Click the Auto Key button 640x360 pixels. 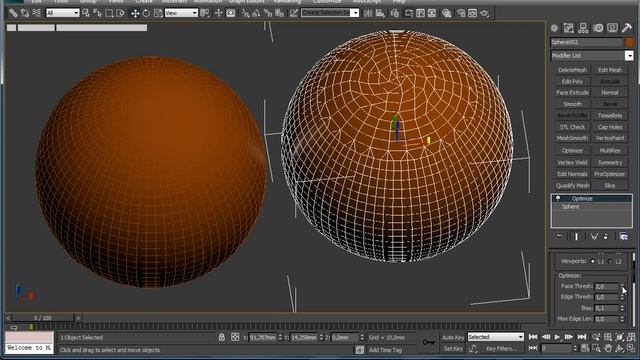[x=453, y=338]
